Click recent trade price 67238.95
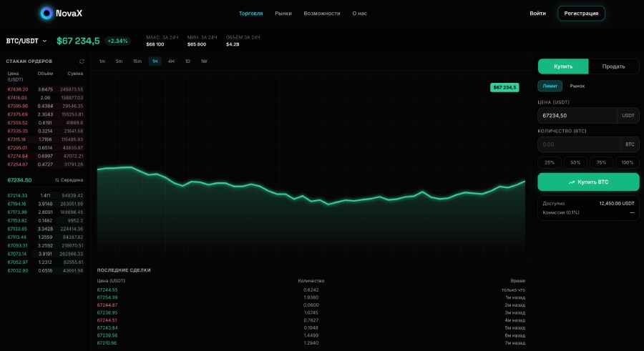Viewport: 644px width, 351px height. (x=107, y=312)
